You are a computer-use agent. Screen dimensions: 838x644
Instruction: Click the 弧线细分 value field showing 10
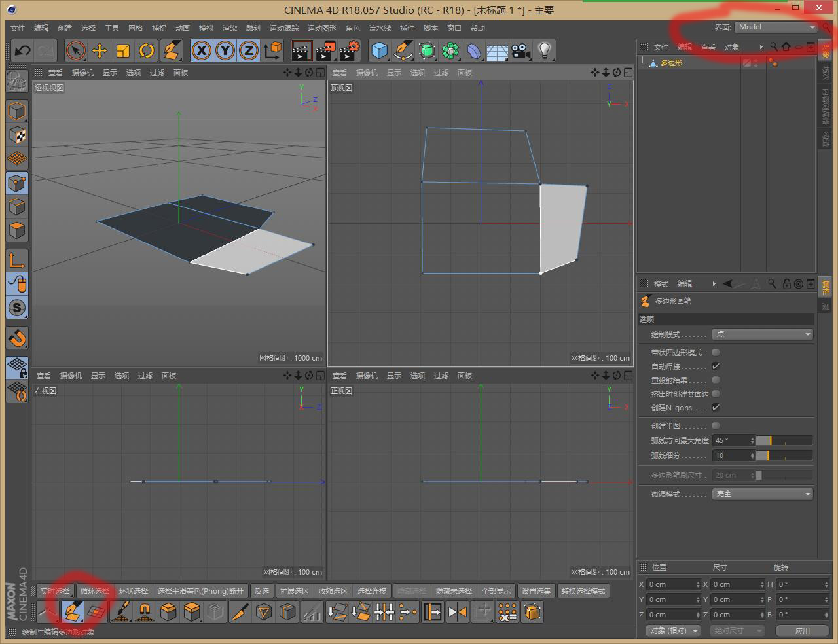coord(733,456)
